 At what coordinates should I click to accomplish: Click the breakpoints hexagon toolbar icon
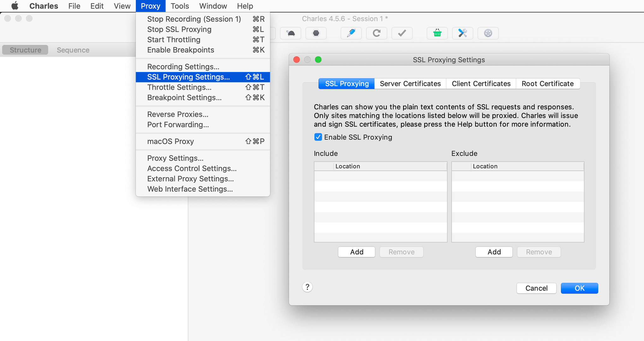pyautogui.click(x=316, y=33)
